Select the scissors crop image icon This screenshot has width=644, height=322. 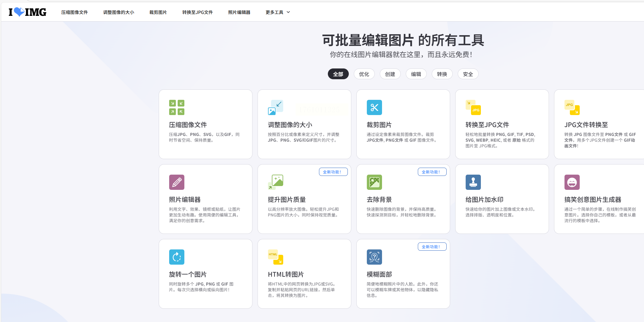coord(374,107)
